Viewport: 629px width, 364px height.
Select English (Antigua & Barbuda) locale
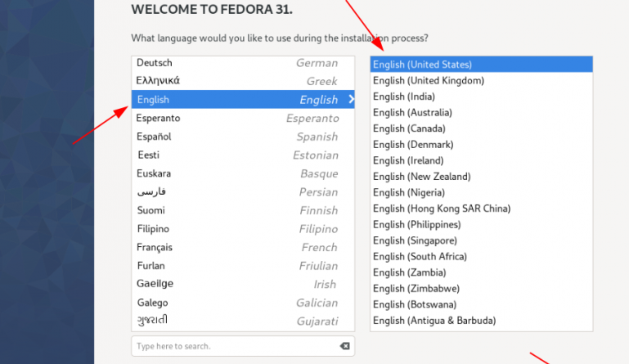point(480,321)
